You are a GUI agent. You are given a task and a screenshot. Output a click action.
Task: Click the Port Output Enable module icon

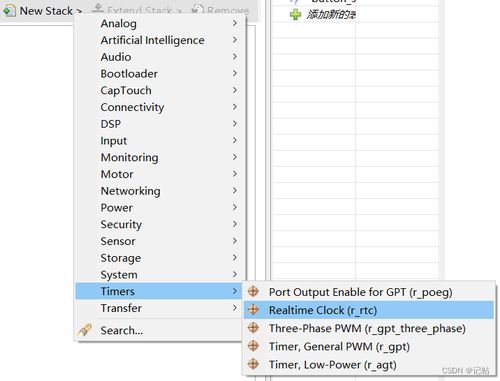click(x=253, y=292)
